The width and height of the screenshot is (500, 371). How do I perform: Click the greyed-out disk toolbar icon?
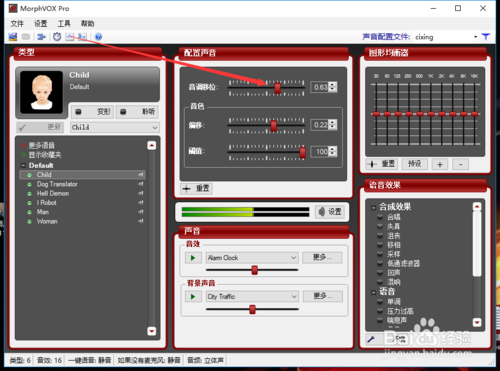pyautogui.click(x=26, y=37)
